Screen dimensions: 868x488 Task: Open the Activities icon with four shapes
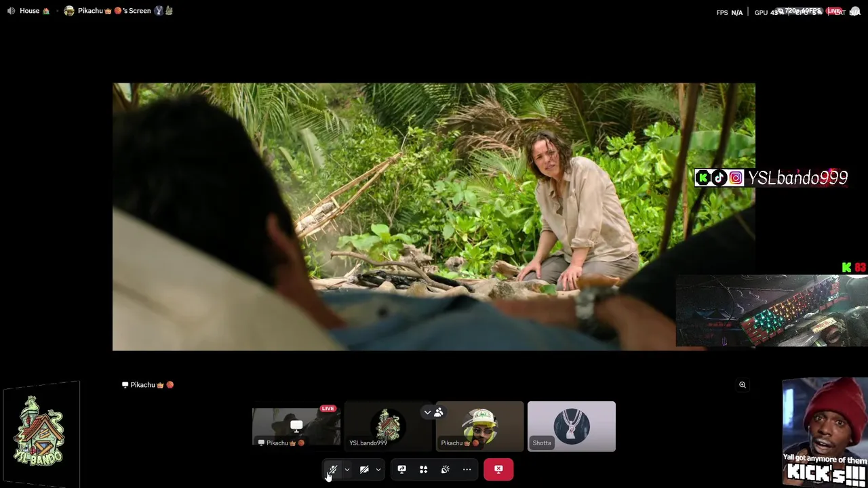point(423,469)
